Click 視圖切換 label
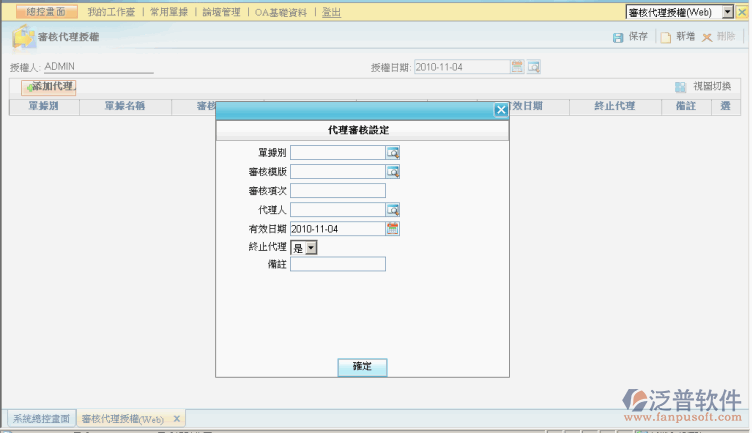 tap(712, 86)
